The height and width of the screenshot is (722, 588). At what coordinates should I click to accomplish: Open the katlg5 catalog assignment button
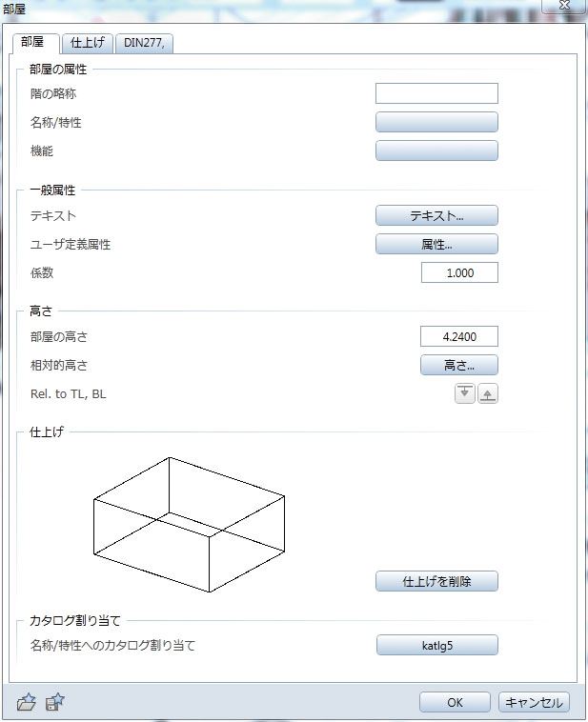(x=436, y=645)
